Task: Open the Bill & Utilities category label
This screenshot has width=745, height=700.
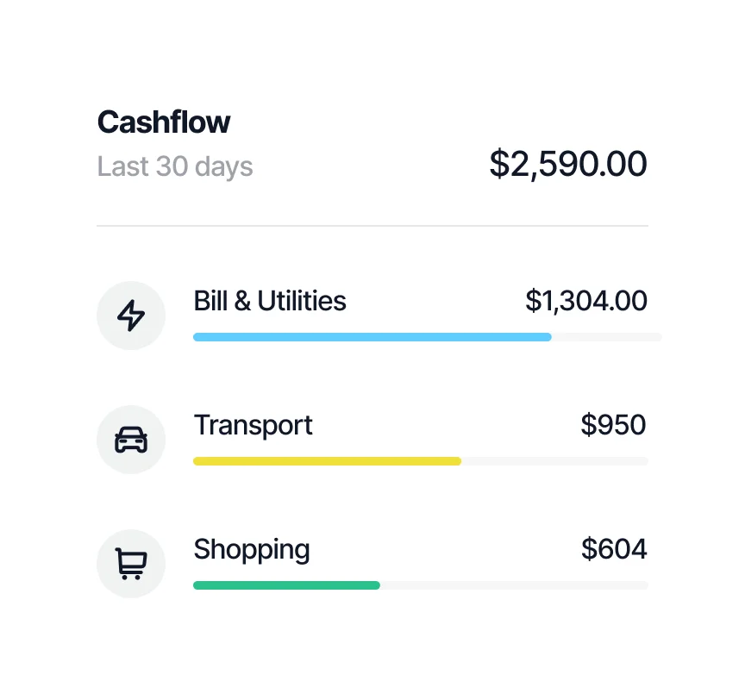Action: click(x=270, y=301)
